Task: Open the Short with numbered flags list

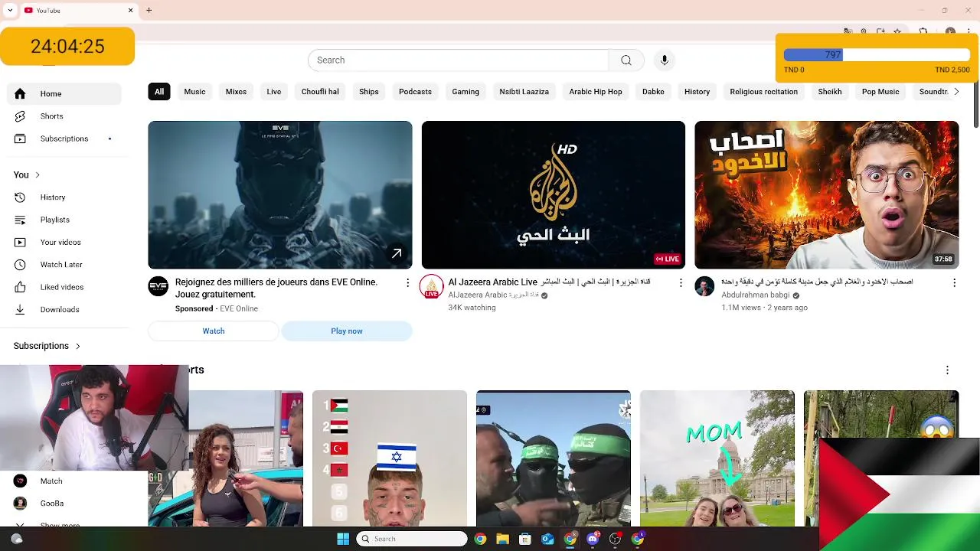Action: pyautogui.click(x=390, y=458)
